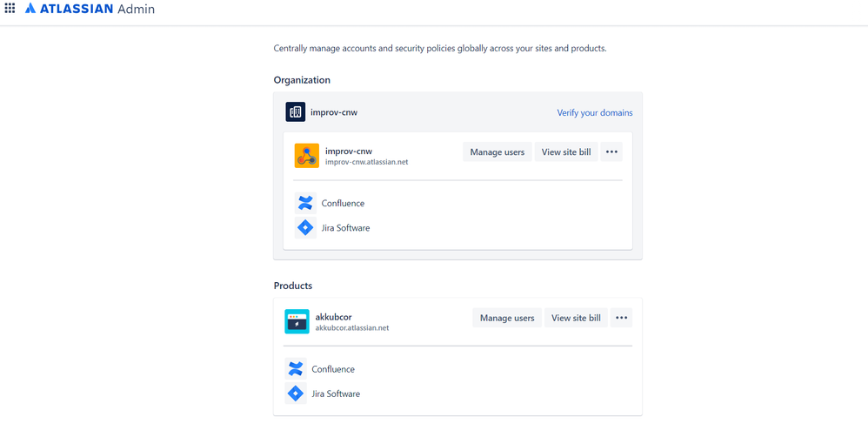Click the improv-cnw site avatar icon
868x424 pixels.
(x=307, y=156)
